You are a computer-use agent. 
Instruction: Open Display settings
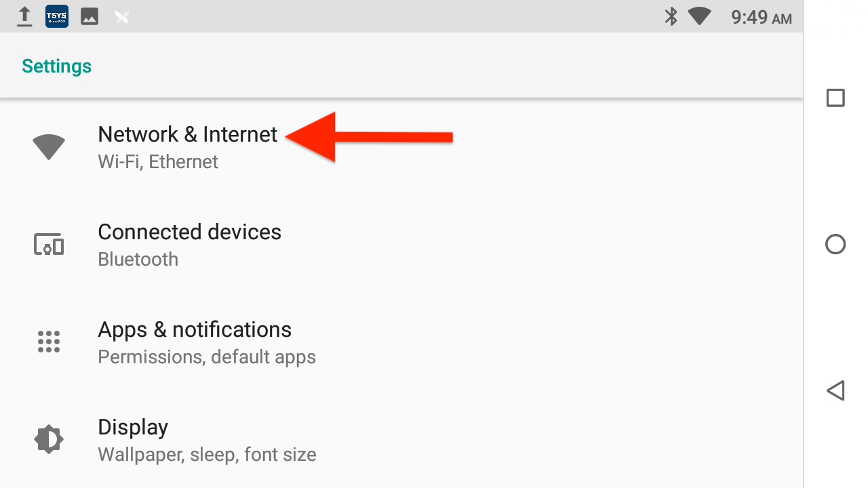(133, 427)
